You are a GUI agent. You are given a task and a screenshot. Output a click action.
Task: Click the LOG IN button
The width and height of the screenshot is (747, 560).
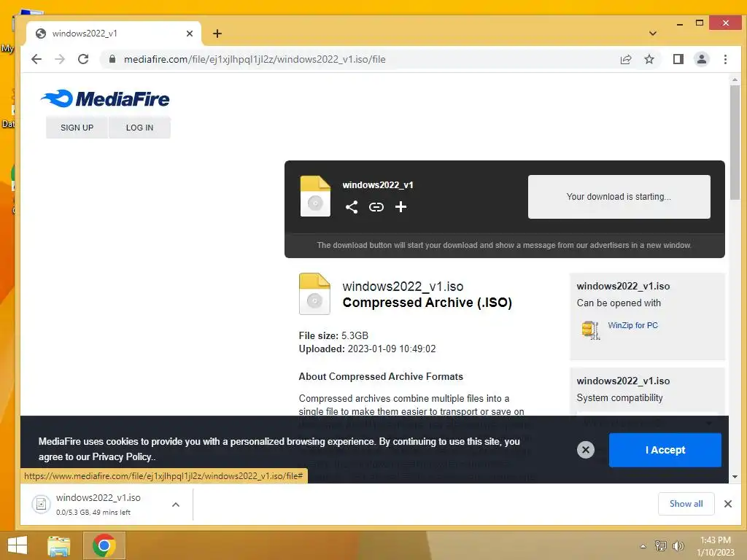(x=139, y=128)
